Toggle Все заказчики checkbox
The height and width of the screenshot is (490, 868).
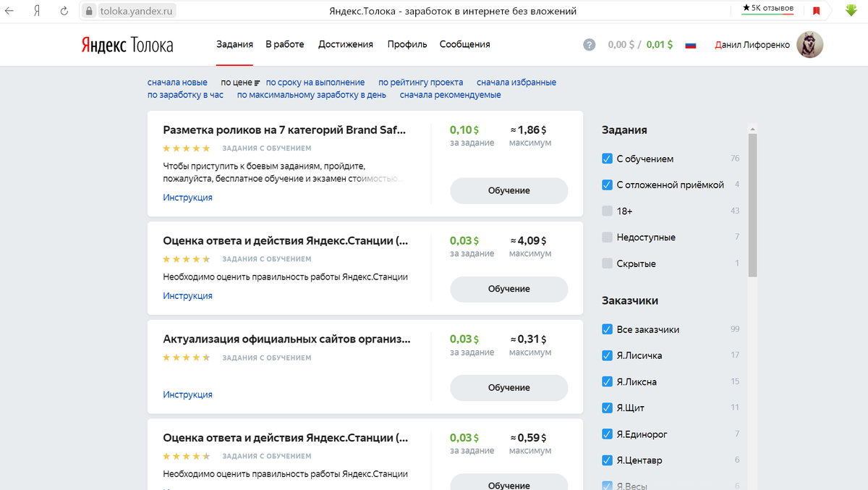tap(608, 329)
